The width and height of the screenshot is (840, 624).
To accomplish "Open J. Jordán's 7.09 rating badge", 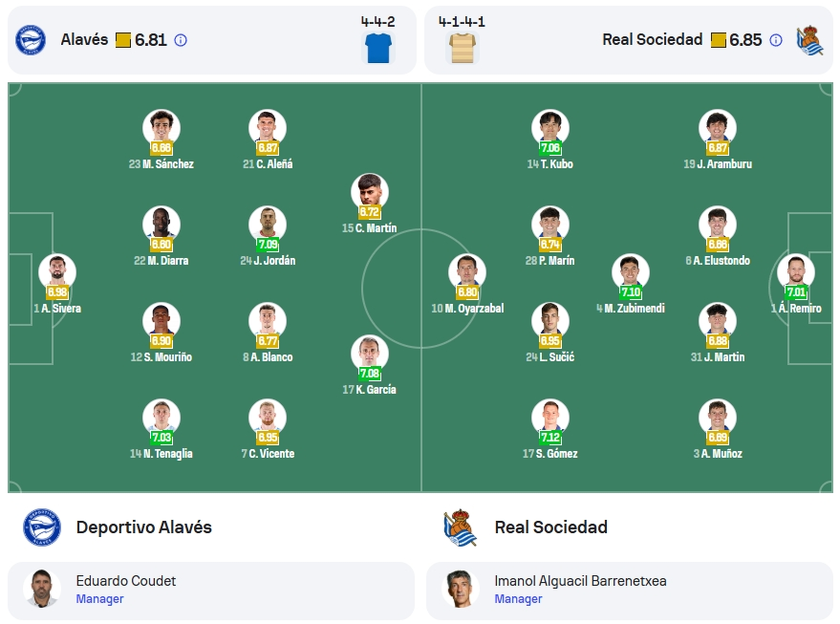I will (268, 245).
